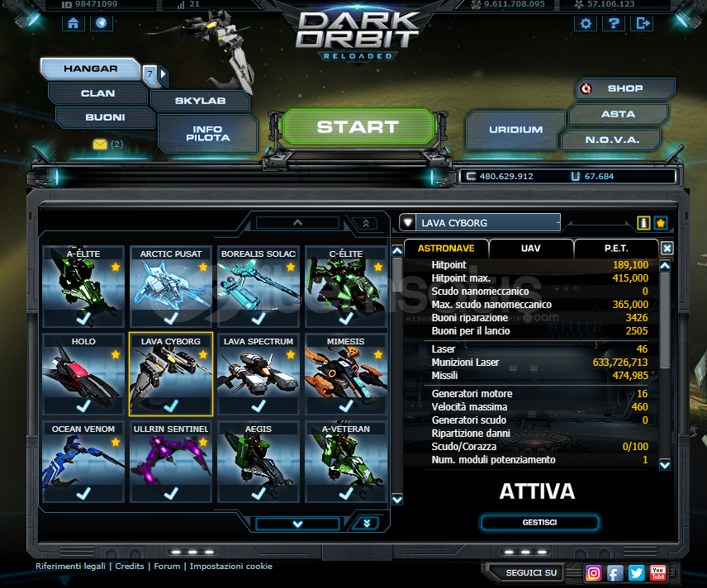Click the star on A-ÉLITE card
Image resolution: width=707 pixels, height=588 pixels.
click(116, 267)
